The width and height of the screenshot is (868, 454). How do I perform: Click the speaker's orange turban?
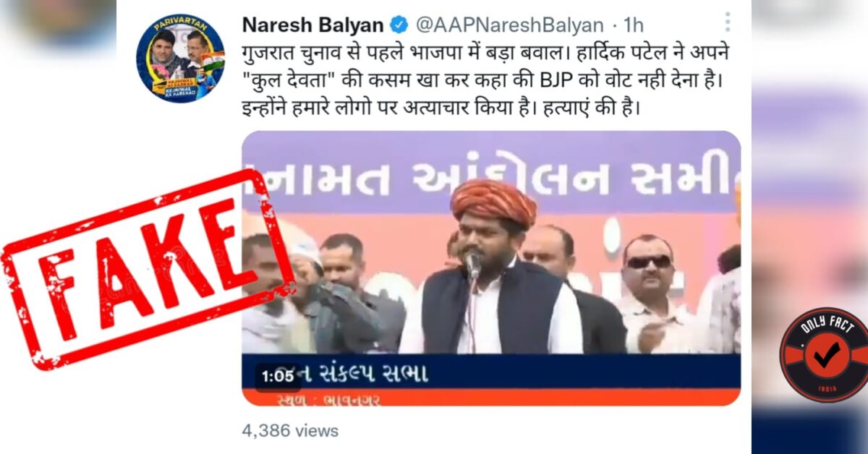tap(494, 201)
